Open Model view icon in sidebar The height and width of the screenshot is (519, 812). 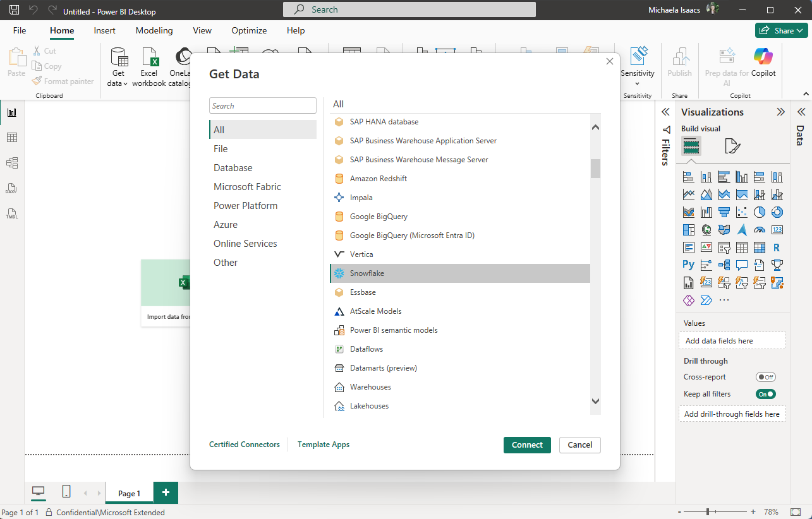pyautogui.click(x=11, y=163)
